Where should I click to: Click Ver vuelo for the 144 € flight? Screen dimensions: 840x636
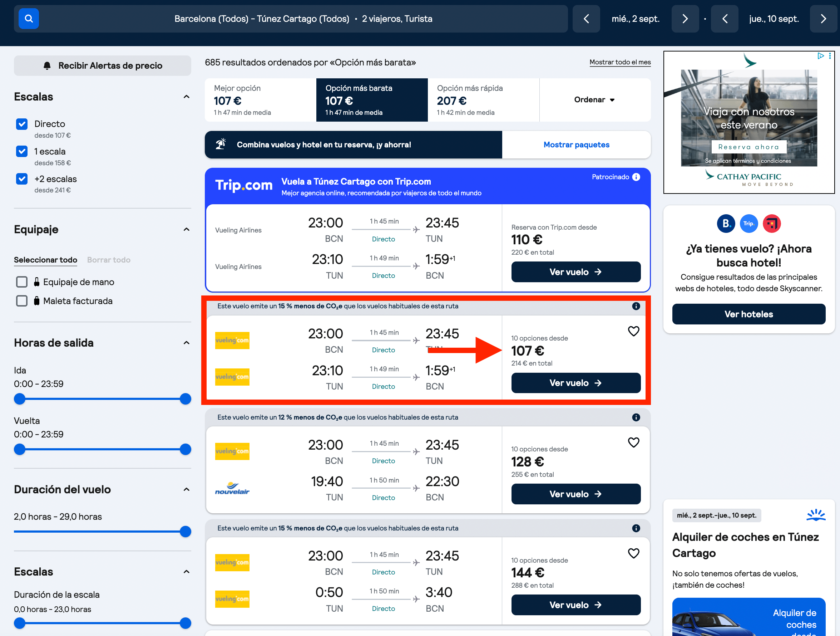point(576,605)
